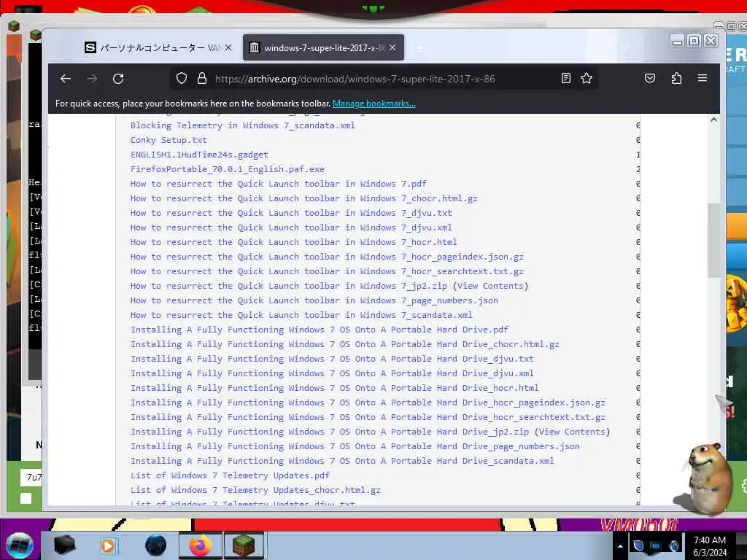Open the Extensions puzzle icon
This screenshot has height=560, width=747.
click(676, 78)
